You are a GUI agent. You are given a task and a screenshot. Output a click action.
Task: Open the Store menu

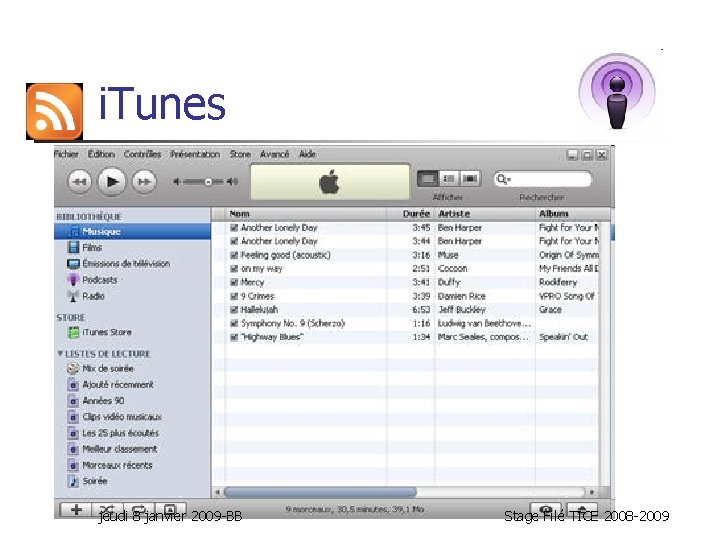pyautogui.click(x=240, y=154)
